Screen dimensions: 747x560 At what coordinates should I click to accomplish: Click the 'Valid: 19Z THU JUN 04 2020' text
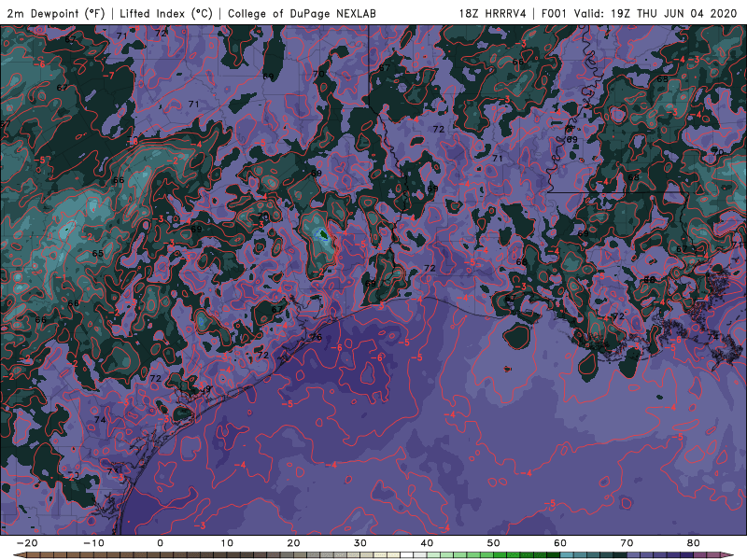[x=655, y=13]
